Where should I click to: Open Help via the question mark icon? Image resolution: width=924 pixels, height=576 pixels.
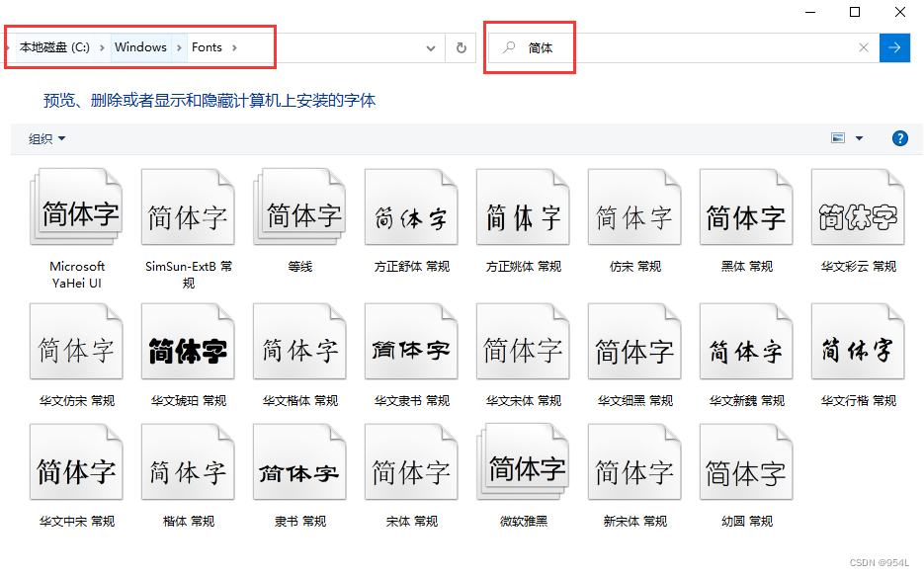point(898,138)
